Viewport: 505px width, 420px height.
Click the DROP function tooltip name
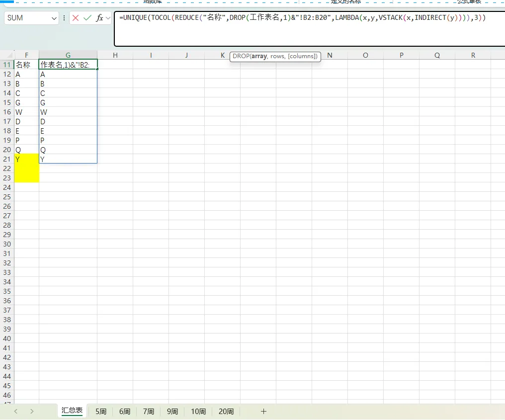241,56
